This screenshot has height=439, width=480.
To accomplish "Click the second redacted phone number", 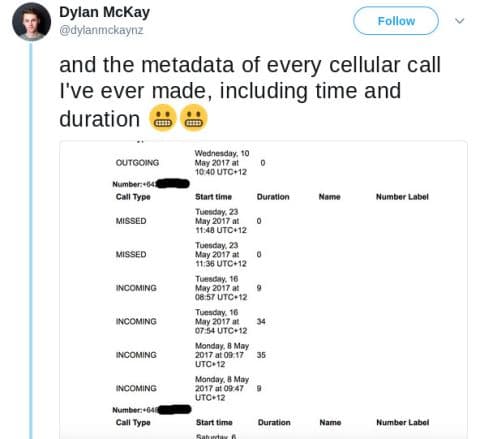I will 174,409.
